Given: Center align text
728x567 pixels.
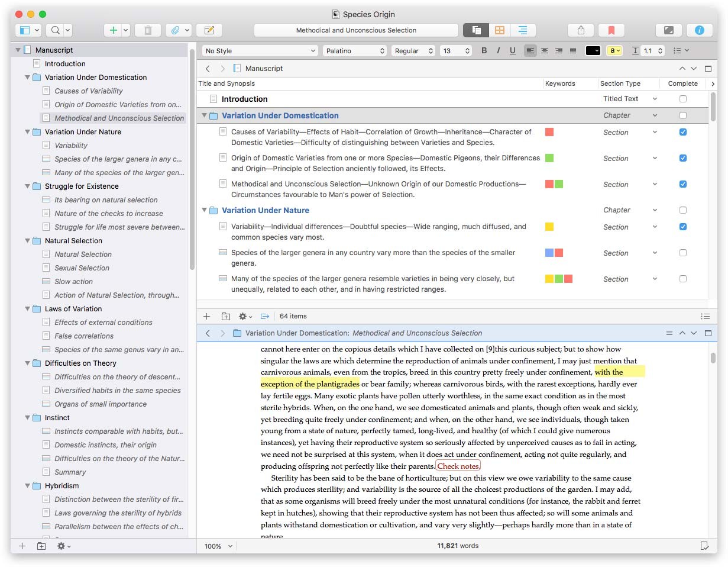Looking at the screenshot, I should tap(545, 51).
